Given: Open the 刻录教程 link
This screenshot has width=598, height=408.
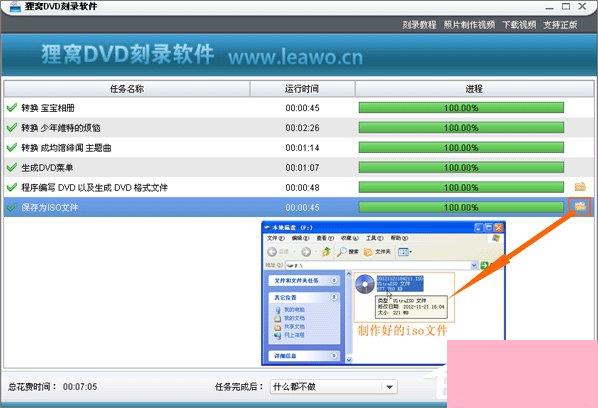Looking at the screenshot, I should [419, 25].
